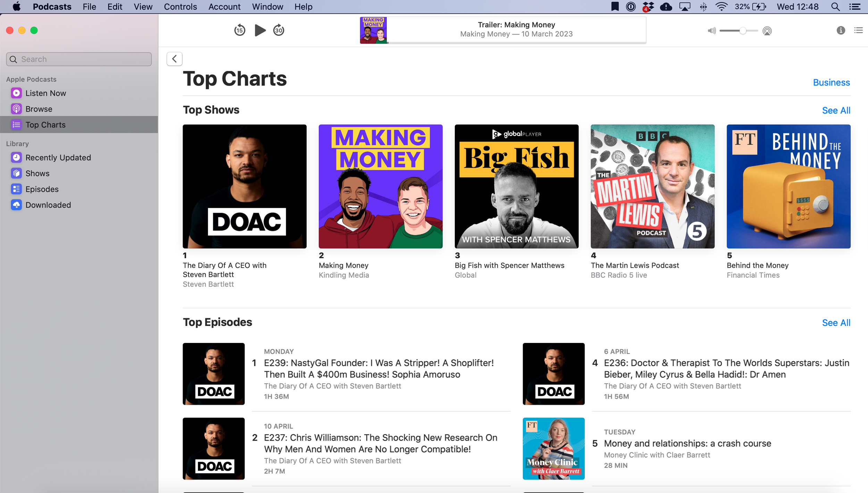Adjust the volume slider

click(742, 31)
